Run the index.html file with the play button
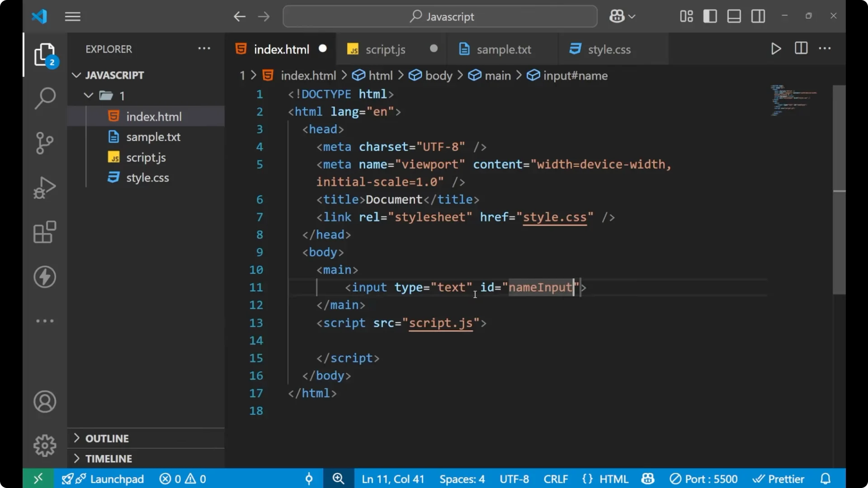The width and height of the screenshot is (868, 488). click(x=776, y=49)
